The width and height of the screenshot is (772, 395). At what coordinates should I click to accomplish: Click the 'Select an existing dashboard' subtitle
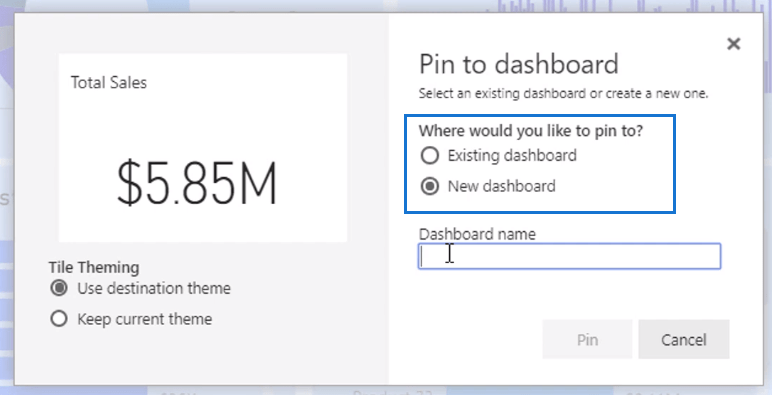(x=563, y=94)
